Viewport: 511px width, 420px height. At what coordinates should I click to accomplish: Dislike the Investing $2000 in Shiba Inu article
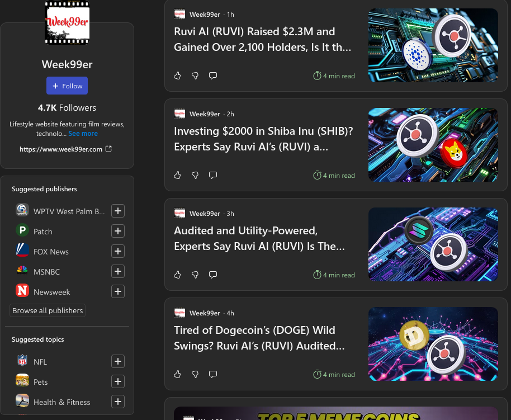(x=195, y=175)
